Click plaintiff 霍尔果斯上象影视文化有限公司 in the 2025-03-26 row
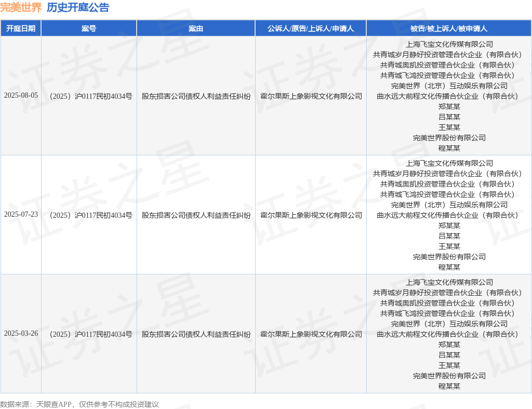The image size is (532, 409). pos(311,334)
